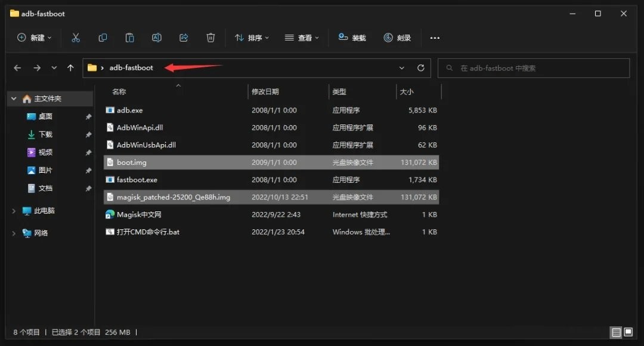The image size is (644, 346).
Task: Select the 打开CMD命令行.bat file
Action: click(x=271, y=232)
